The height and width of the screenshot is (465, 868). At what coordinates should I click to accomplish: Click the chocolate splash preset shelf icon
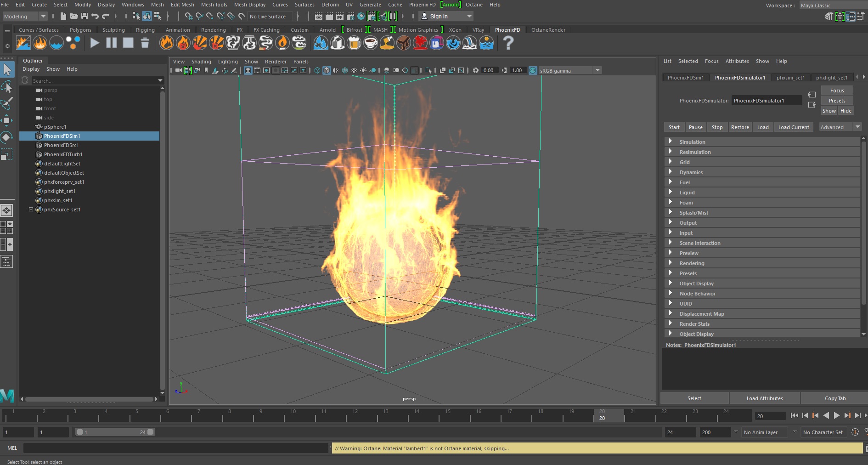point(404,43)
